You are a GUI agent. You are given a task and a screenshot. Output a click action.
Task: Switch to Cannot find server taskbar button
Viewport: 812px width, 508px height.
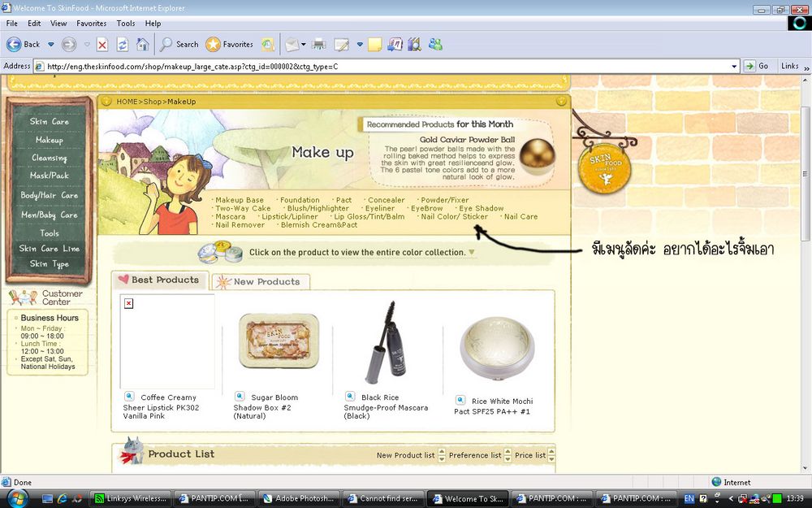(384, 499)
